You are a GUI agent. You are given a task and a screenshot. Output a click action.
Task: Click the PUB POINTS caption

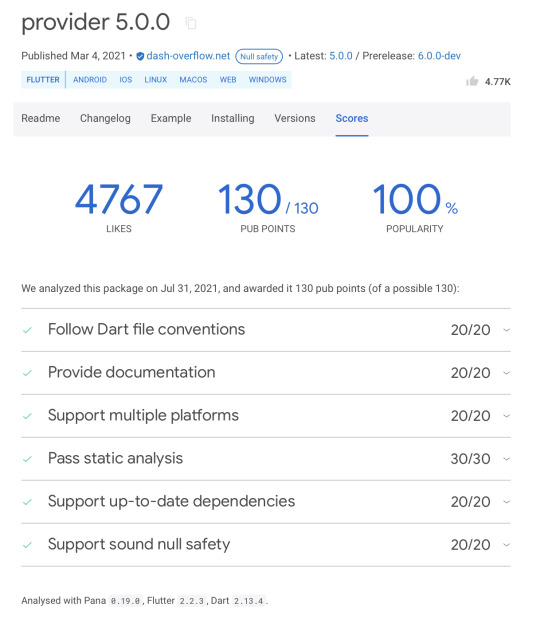click(268, 229)
